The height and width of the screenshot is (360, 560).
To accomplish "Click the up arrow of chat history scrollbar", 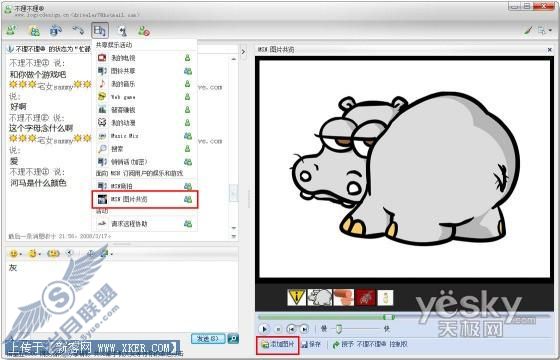I will [x=234, y=59].
